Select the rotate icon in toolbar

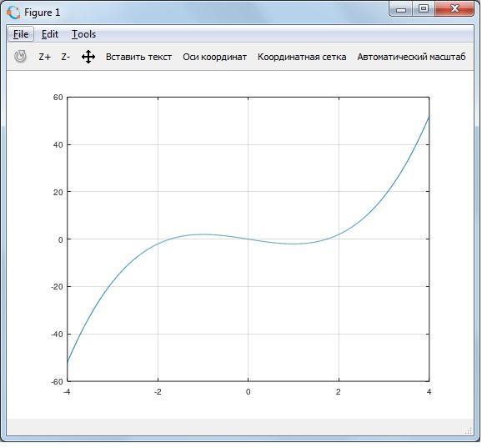(21, 57)
